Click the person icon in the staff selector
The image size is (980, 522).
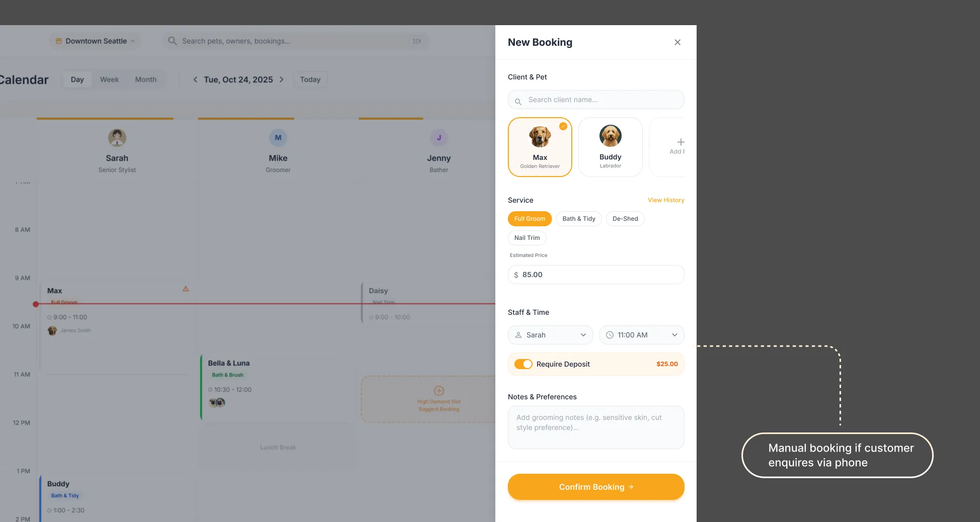[518, 335]
